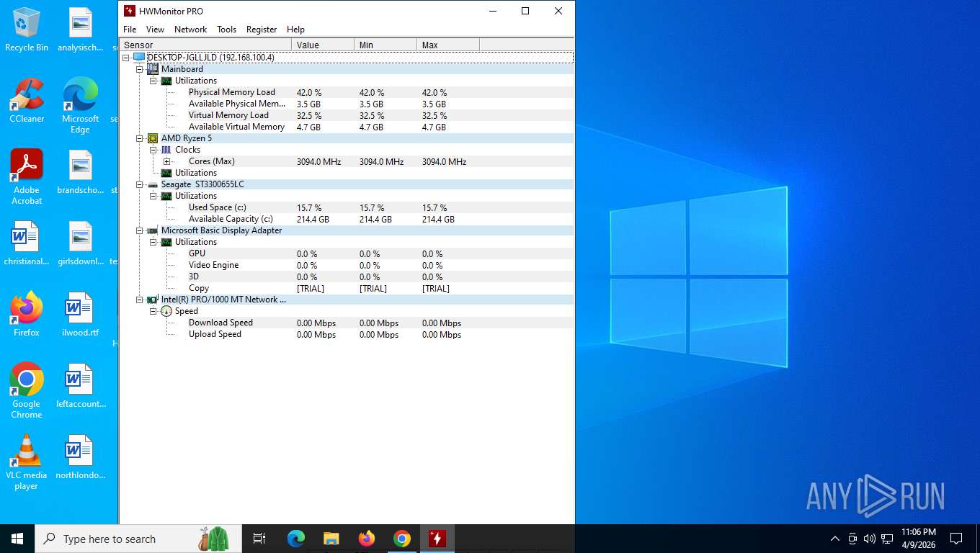Collapse the Mainboard tree node
Viewport: 980px width, 553px height.
tap(140, 69)
